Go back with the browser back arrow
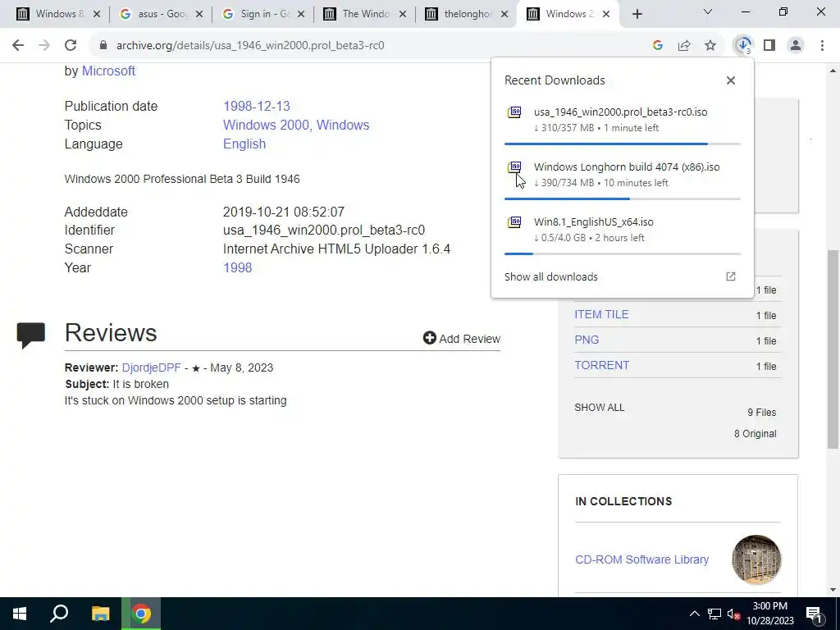Image resolution: width=840 pixels, height=630 pixels. pos(18,46)
